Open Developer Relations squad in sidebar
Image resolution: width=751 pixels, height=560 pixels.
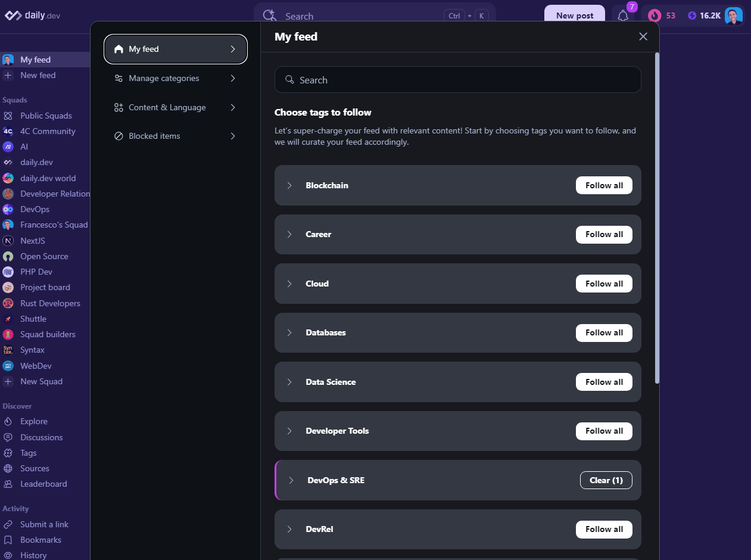[45, 194]
